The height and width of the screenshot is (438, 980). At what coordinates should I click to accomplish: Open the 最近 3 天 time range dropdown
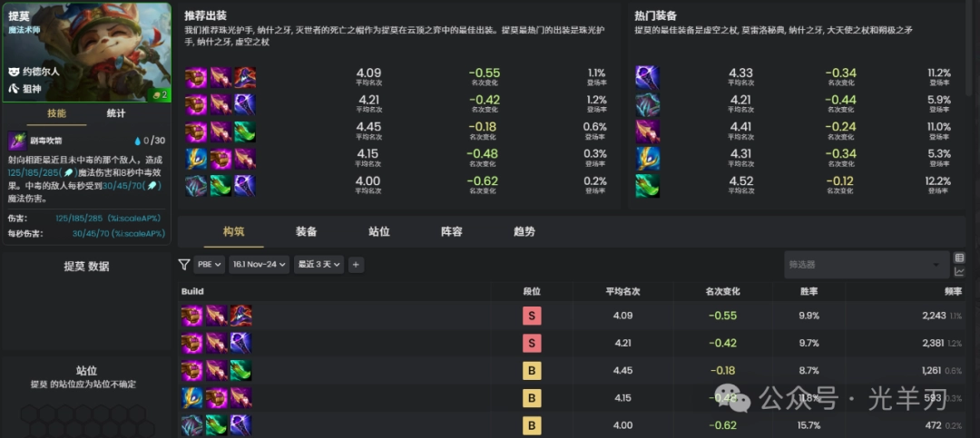(318, 265)
